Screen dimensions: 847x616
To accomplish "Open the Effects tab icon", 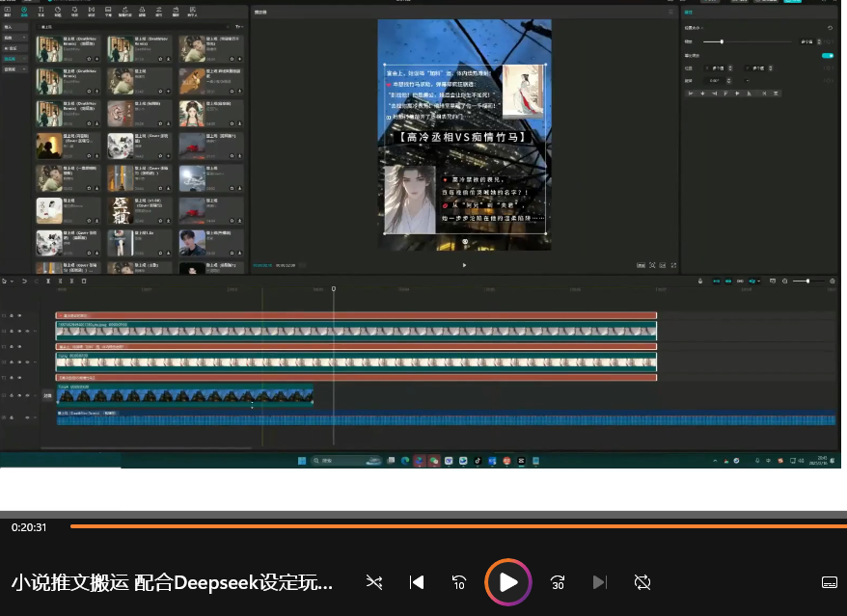I will 74,12.
